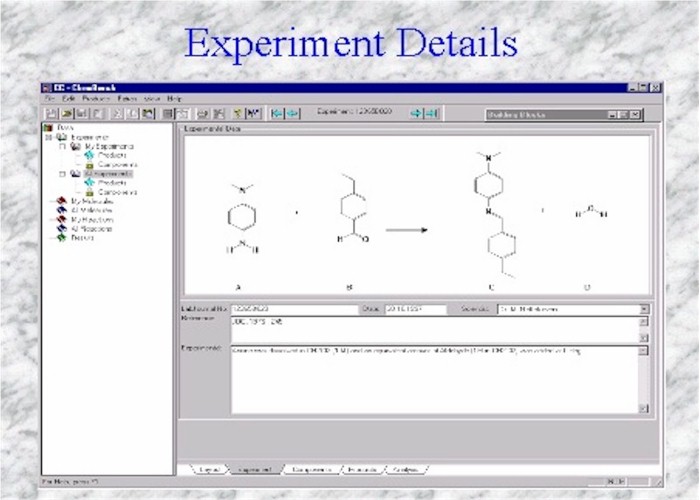Click into the Experiment description text box
The width and height of the screenshot is (700, 500).
point(432,380)
